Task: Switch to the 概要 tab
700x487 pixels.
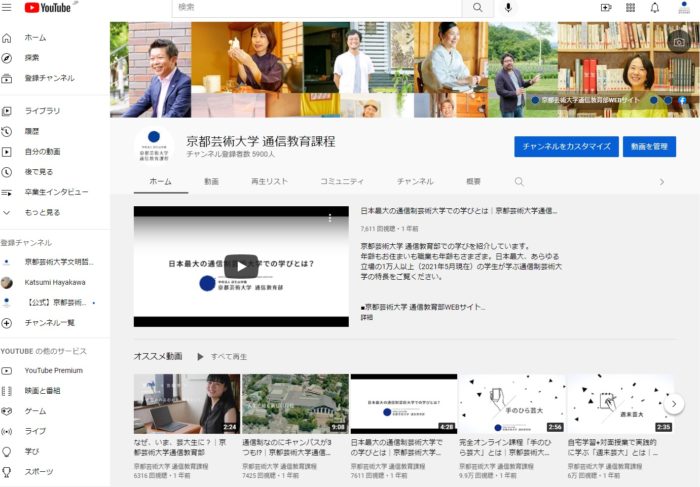Action: (x=473, y=182)
